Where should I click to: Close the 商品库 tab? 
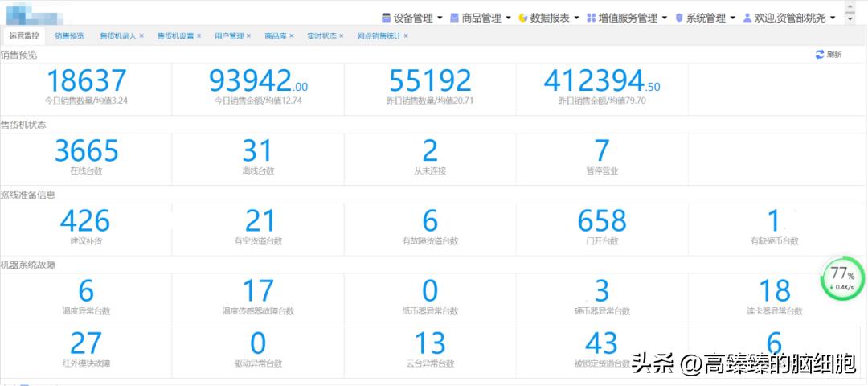click(x=292, y=36)
